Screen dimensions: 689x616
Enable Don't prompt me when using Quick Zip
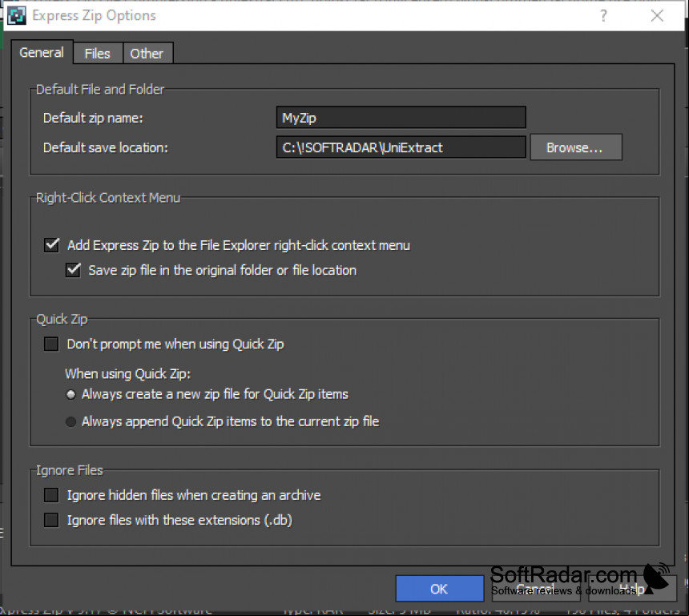click(51, 344)
